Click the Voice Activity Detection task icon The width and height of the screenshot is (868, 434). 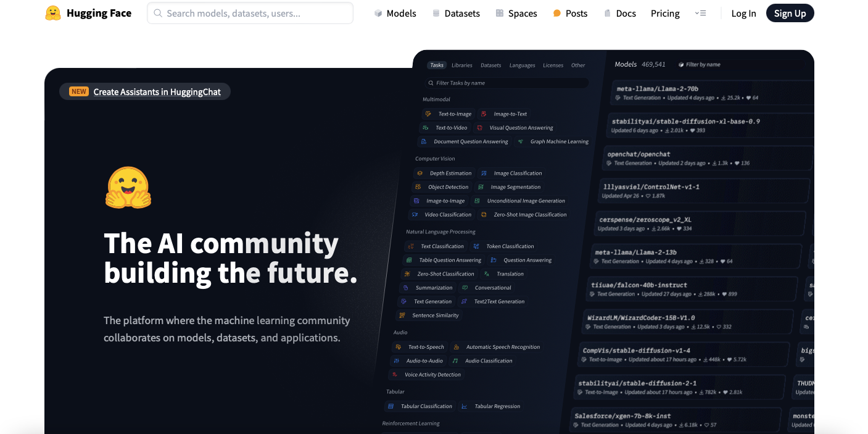(x=395, y=375)
